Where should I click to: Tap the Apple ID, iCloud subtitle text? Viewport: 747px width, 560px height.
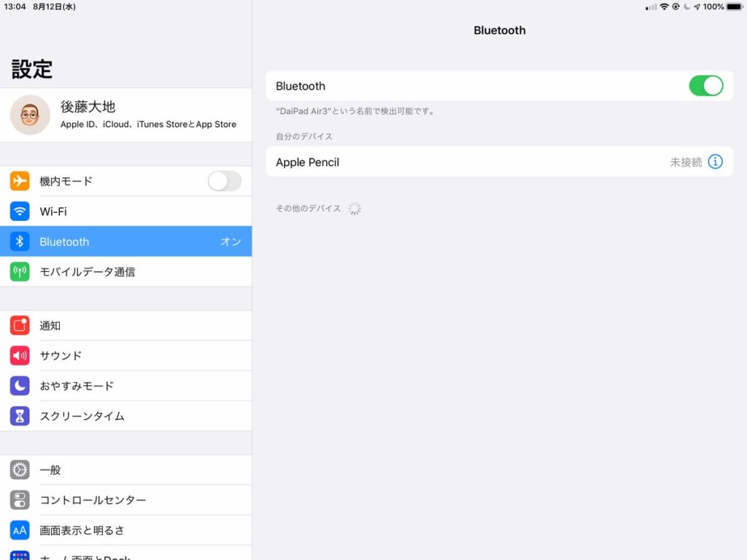tap(148, 124)
